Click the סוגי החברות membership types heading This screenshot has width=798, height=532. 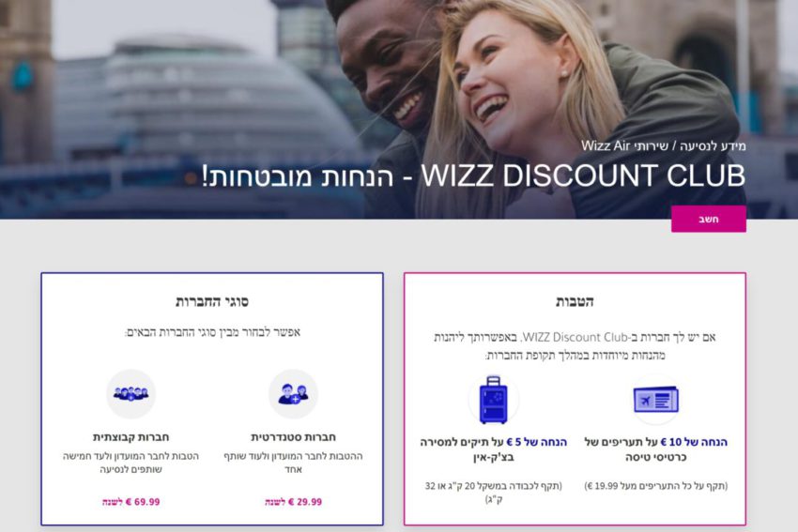pyautogui.click(x=212, y=301)
